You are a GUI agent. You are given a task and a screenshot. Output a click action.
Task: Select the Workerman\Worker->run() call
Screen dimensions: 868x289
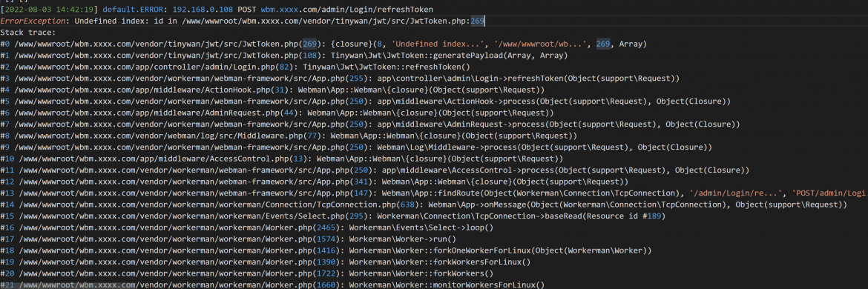tap(402, 240)
